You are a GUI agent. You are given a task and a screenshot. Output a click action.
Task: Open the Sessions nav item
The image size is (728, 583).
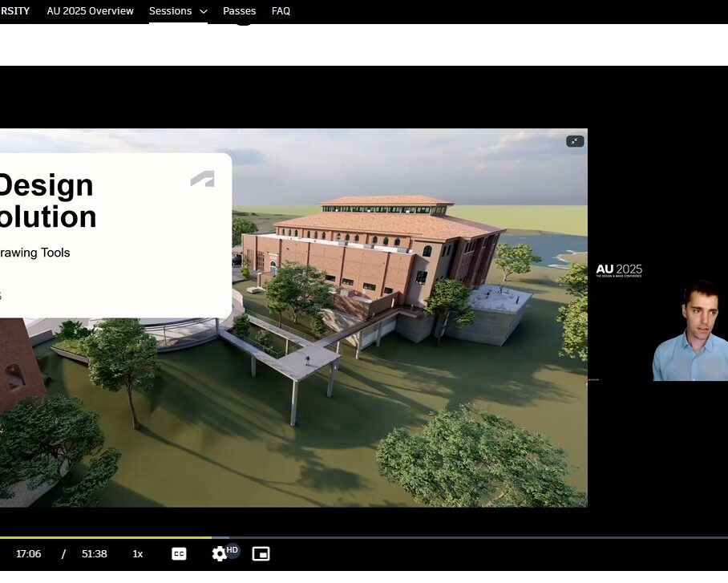point(170,11)
